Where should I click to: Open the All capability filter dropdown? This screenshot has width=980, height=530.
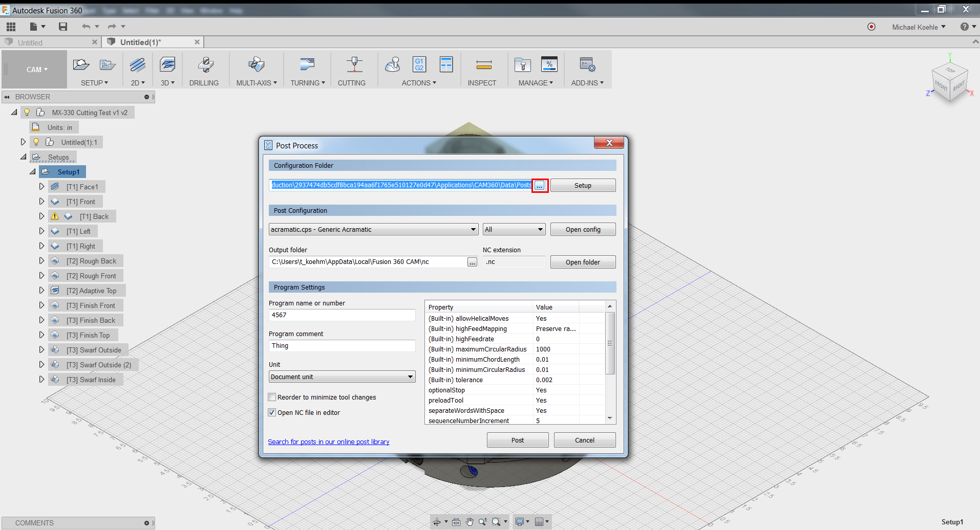tap(514, 229)
